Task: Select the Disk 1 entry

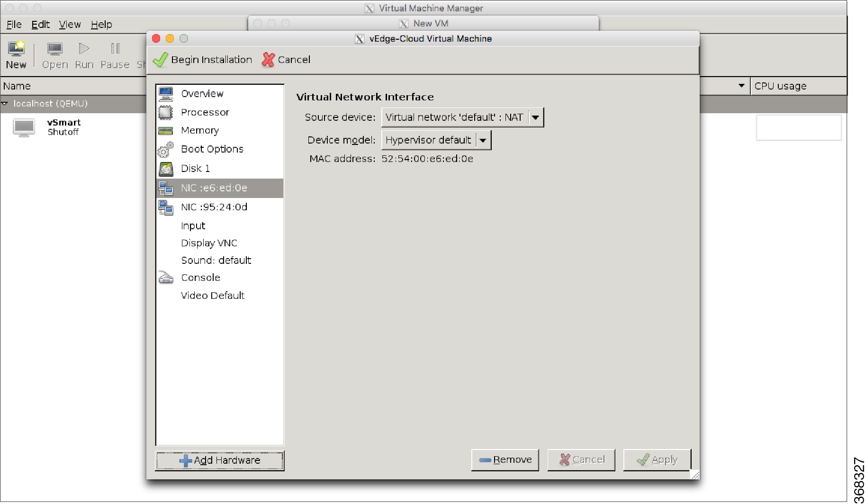Action: click(x=195, y=168)
